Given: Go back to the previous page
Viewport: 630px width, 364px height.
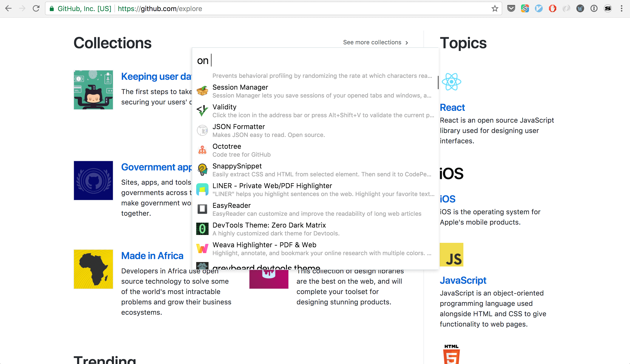Looking at the screenshot, I should pyautogui.click(x=8, y=8).
